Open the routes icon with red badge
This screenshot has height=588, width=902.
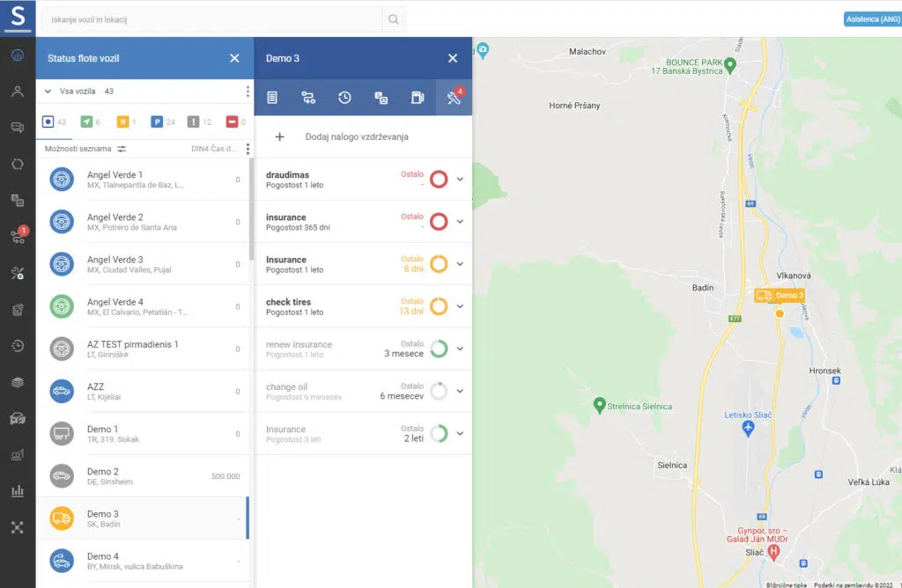[18, 236]
